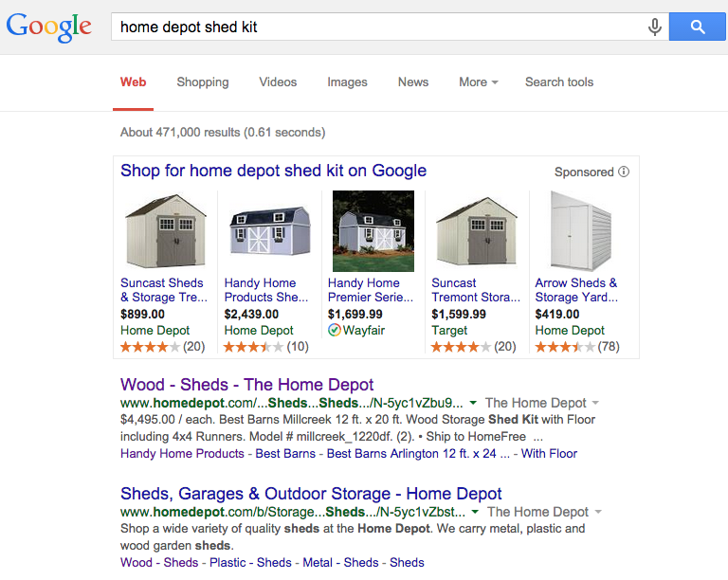Screen dimensions: 728x580
Task: Click the search query input field
Action: 379,27
